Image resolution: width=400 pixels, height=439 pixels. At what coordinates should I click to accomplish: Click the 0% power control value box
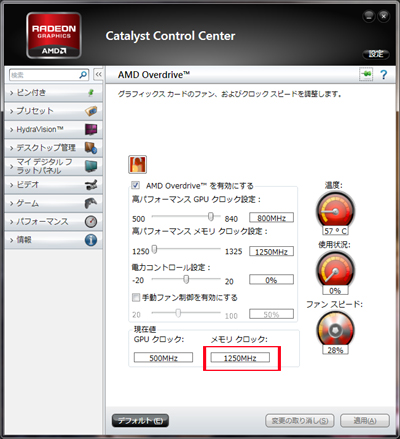pos(271,280)
